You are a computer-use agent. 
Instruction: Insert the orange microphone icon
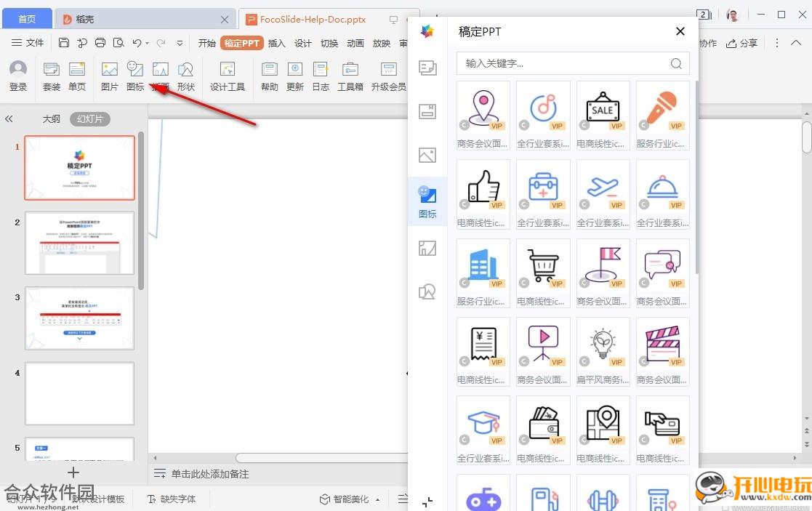click(662, 116)
